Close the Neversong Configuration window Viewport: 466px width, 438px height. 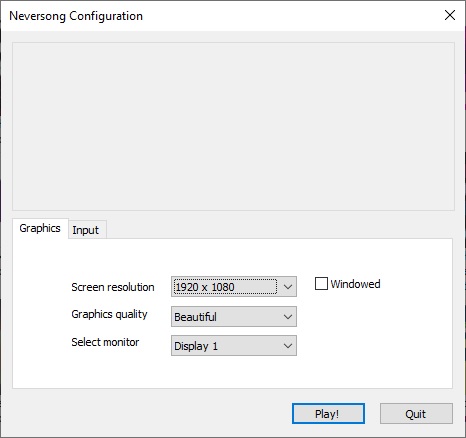(450, 15)
